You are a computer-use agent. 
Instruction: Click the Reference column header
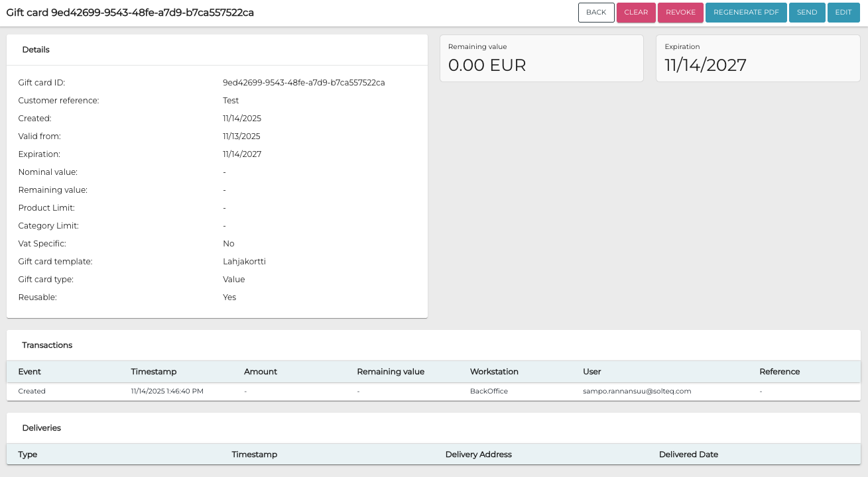tap(780, 372)
